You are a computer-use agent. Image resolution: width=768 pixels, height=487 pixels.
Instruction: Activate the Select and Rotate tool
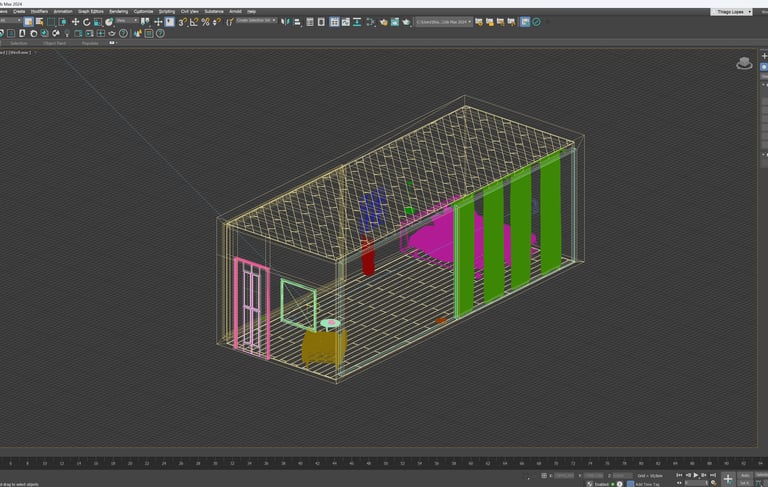(87, 21)
